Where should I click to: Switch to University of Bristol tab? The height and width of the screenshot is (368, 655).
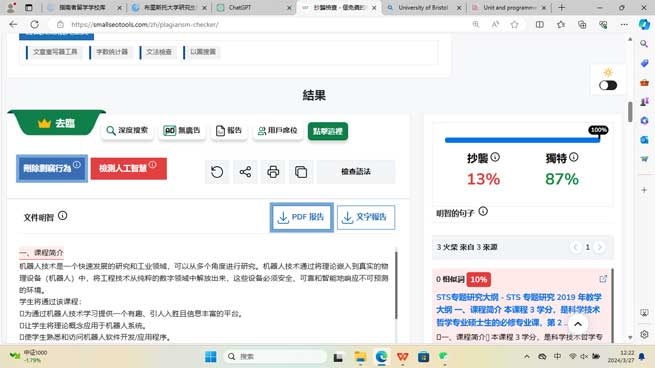[x=423, y=8]
